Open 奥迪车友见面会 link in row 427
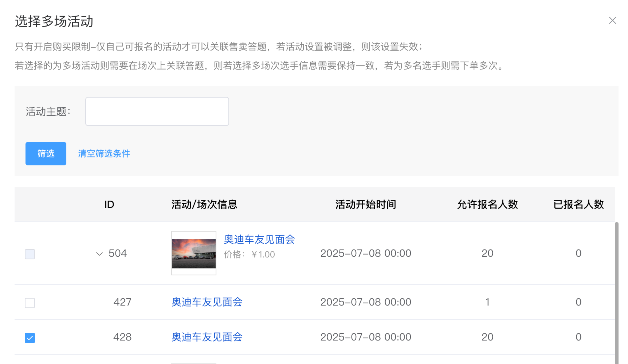628x364 pixels. pos(207,302)
